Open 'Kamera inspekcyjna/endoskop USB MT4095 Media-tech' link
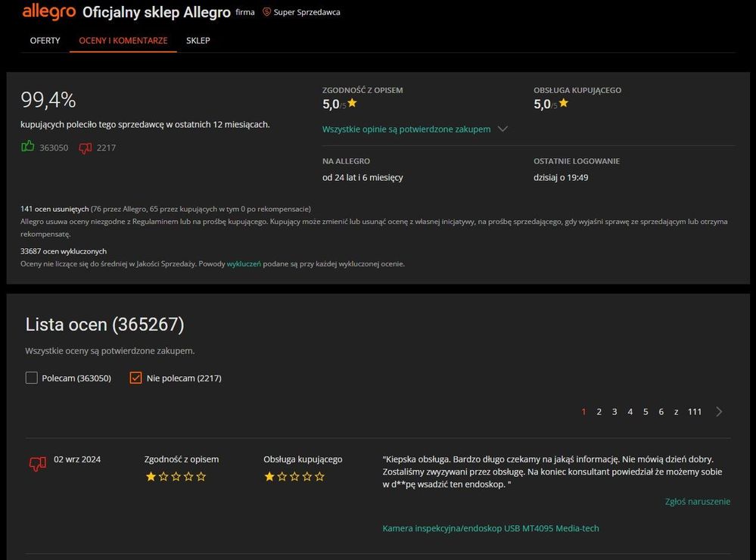This screenshot has width=756, height=560. tap(491, 528)
